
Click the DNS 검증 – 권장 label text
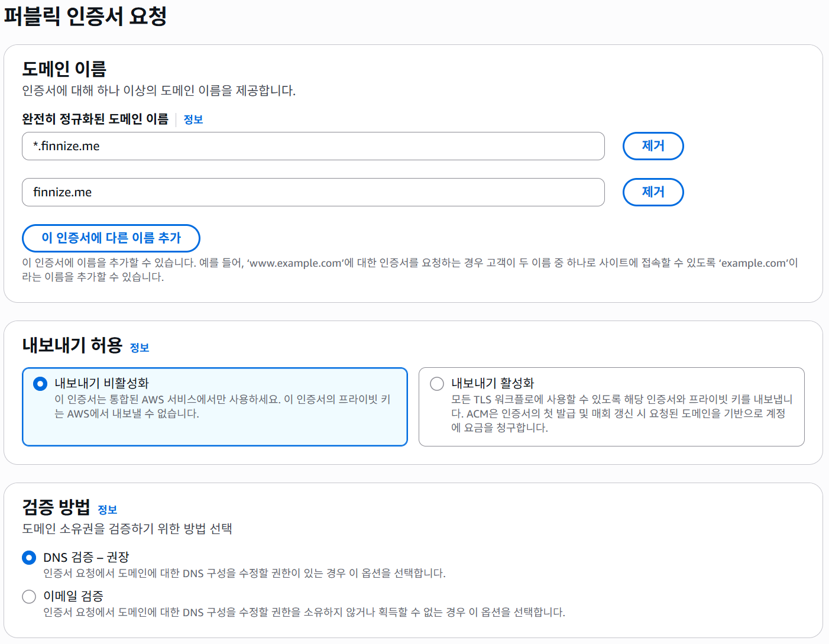(x=88, y=557)
